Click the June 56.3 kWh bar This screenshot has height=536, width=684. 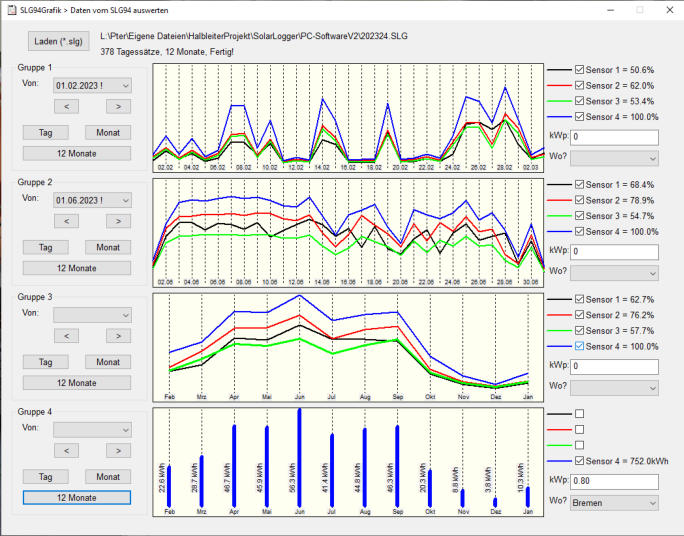(x=299, y=458)
